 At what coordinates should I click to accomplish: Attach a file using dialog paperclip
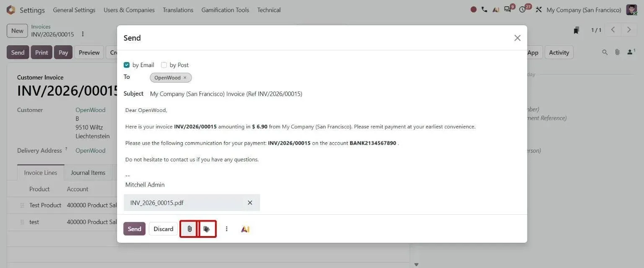(190, 229)
